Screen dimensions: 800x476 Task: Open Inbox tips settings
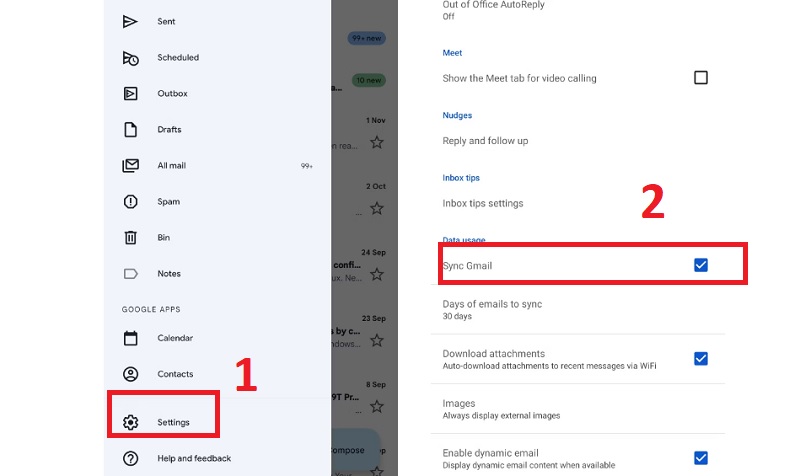point(483,203)
